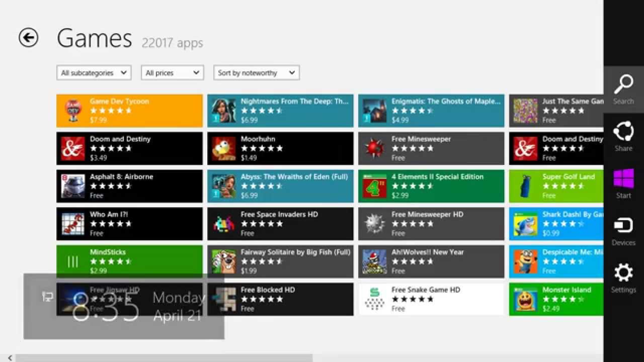The height and width of the screenshot is (362, 644).
Task: Open the 4 Elements II Special Edition title
Action: pyautogui.click(x=437, y=176)
